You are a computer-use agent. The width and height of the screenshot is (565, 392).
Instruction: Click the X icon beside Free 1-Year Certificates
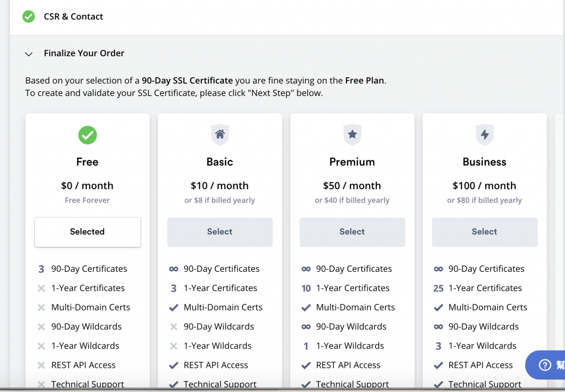click(x=41, y=288)
